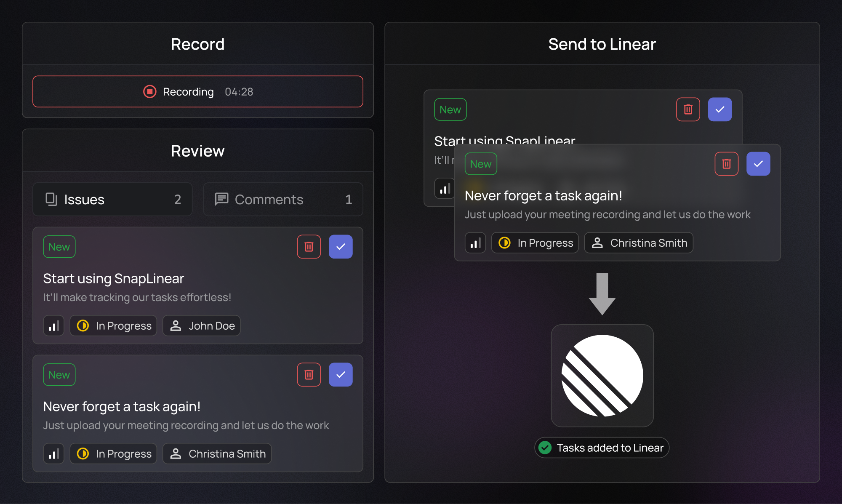842x504 pixels.
Task: Change In Progress status on John Doe's issue
Action: [x=113, y=326]
